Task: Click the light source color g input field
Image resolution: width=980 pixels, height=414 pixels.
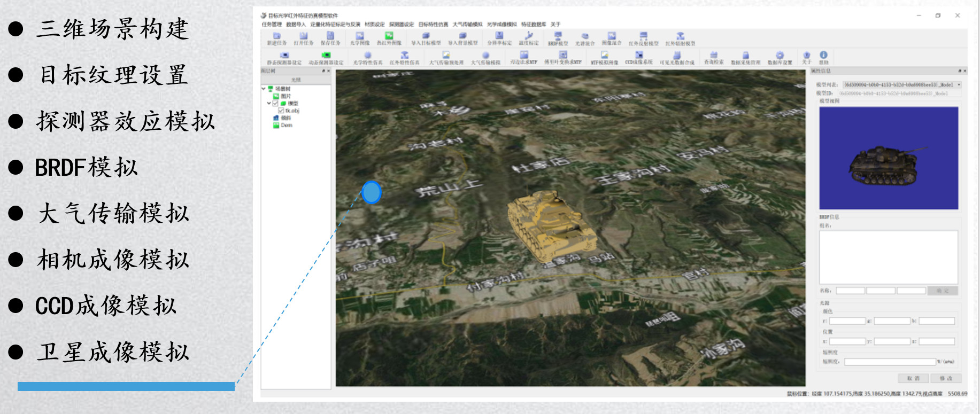Action: (x=892, y=321)
